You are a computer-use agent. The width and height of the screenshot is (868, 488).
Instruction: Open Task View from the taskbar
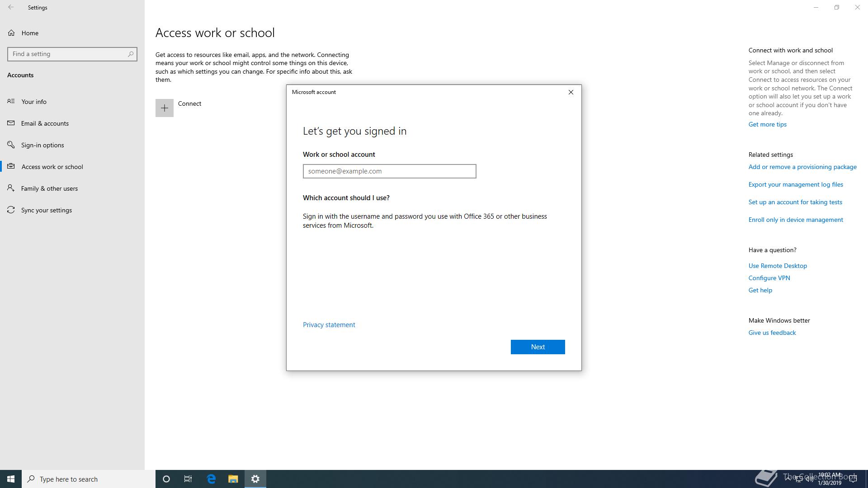(x=188, y=479)
